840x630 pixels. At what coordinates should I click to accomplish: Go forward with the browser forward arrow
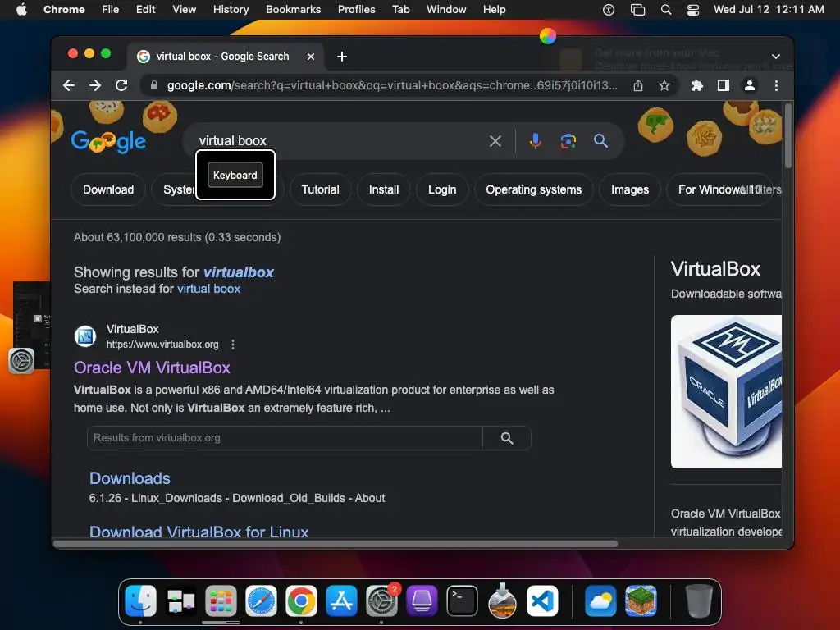(x=95, y=85)
